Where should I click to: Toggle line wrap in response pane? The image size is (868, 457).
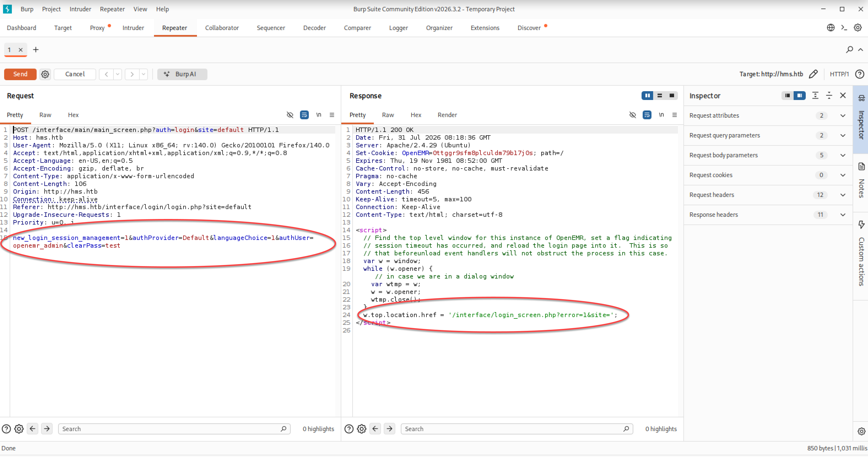tap(647, 115)
